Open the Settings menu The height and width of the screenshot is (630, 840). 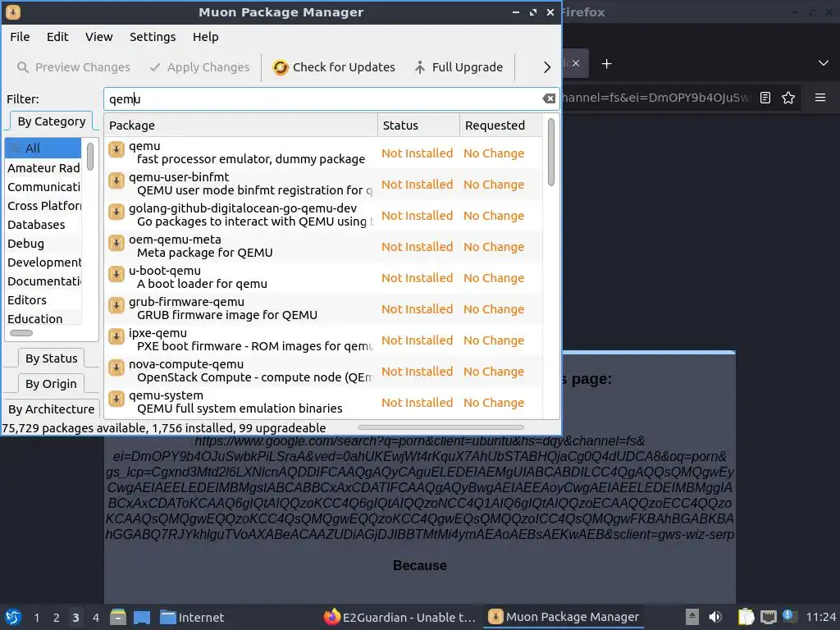153,37
